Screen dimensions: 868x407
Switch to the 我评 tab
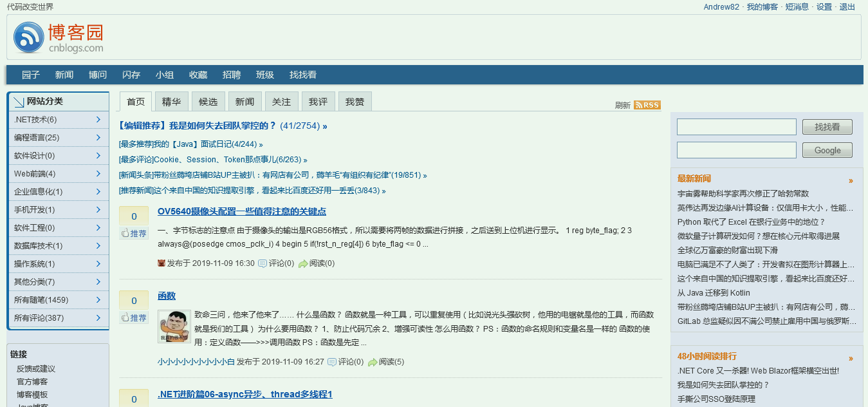(x=318, y=102)
